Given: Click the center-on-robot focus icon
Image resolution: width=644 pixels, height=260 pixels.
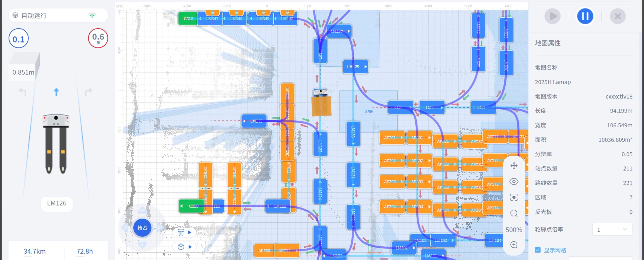Looking at the screenshot, I should [x=514, y=197].
